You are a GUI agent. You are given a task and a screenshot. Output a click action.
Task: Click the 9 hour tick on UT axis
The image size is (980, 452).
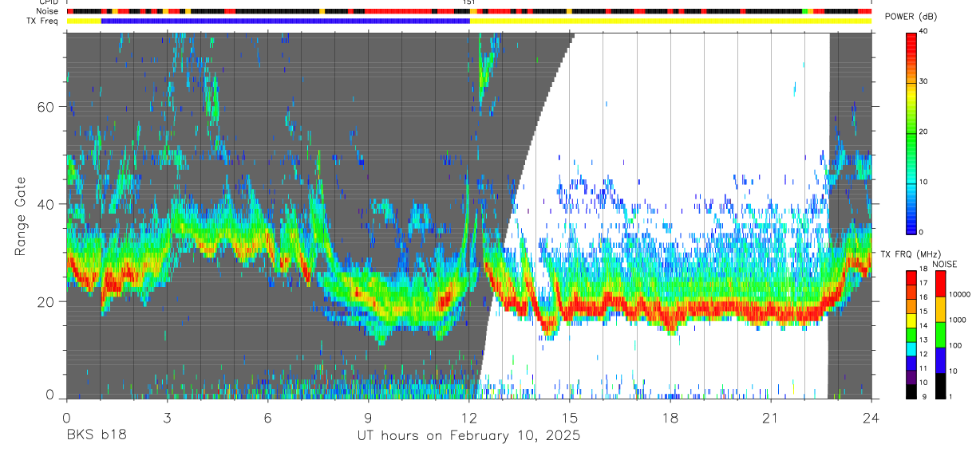(x=368, y=417)
